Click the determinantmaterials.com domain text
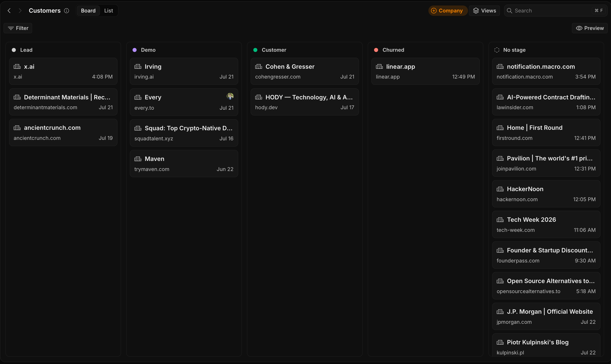Viewport: 611px width, 364px height. coord(45,108)
